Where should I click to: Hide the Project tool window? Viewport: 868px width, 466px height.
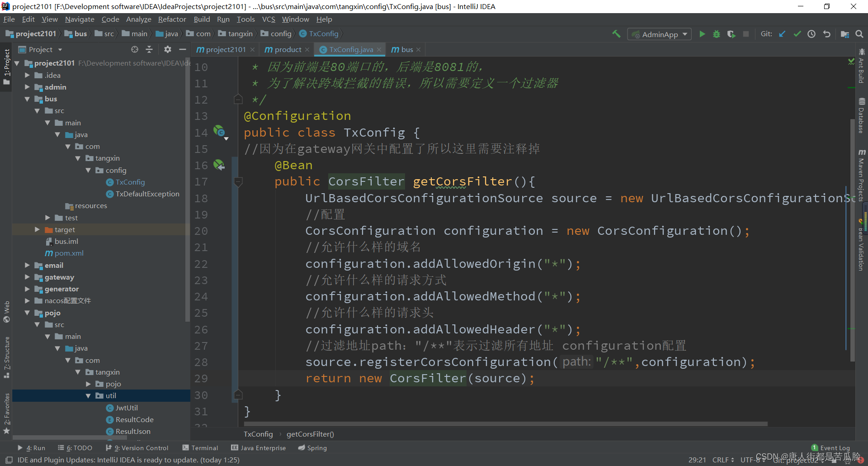tap(183, 49)
